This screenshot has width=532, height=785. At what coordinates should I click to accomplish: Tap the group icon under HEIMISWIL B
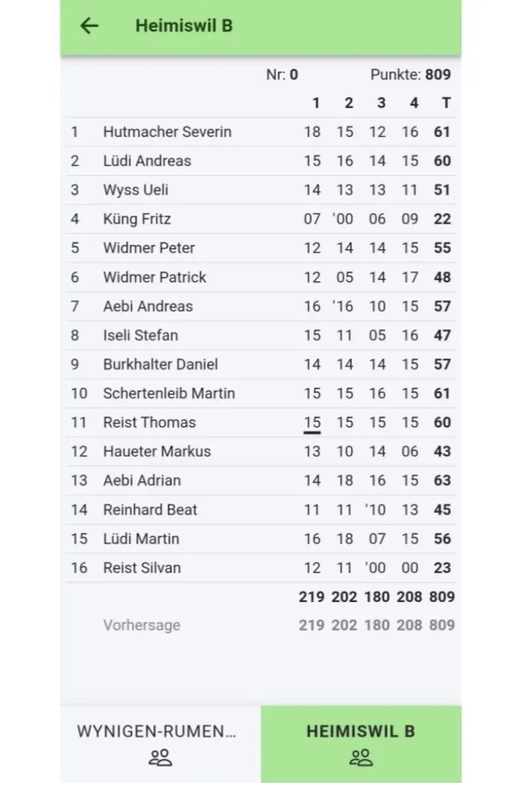tap(361, 757)
